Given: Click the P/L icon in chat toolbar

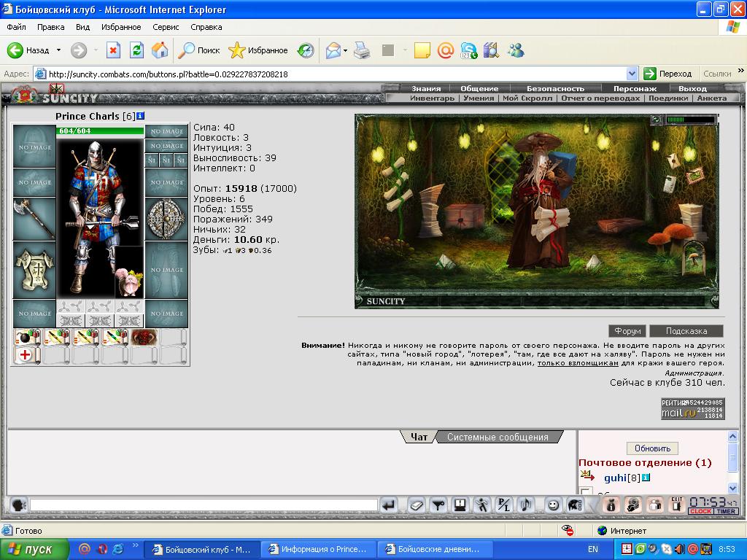Looking at the screenshot, I should click(503, 505).
